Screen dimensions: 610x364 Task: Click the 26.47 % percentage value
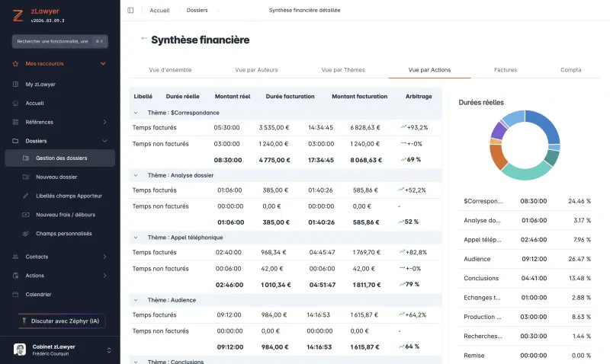tap(579, 259)
